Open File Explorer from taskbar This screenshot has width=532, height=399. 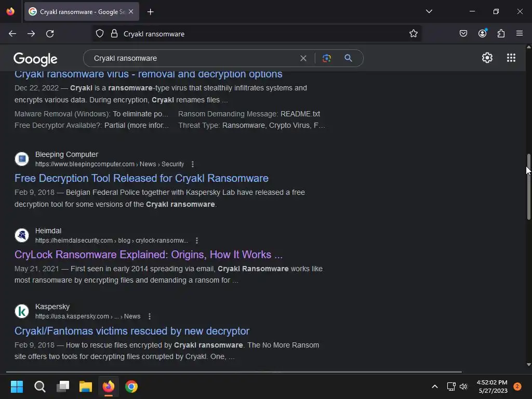[86, 387]
